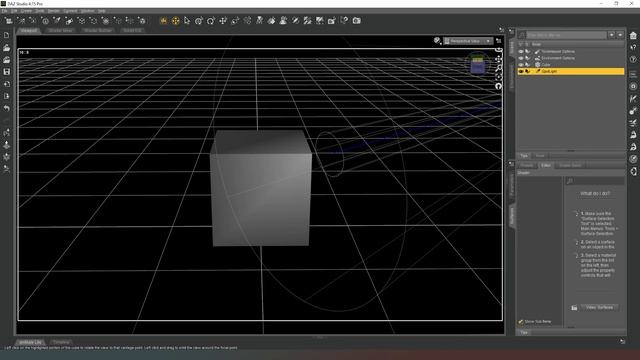Click the brush icon of Tonemapper Options row
640x360 pixels.
pyautogui.click(x=537, y=51)
